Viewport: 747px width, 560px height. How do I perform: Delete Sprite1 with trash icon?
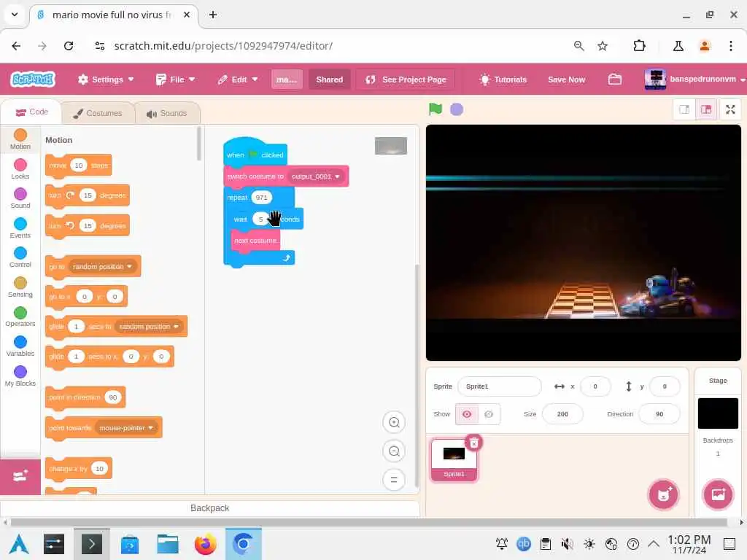tap(474, 443)
